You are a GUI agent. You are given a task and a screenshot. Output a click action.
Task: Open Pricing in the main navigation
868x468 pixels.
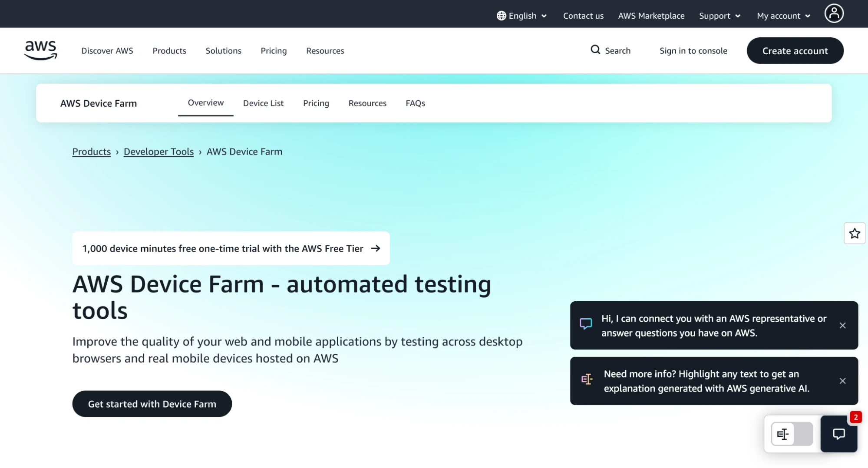pos(274,51)
